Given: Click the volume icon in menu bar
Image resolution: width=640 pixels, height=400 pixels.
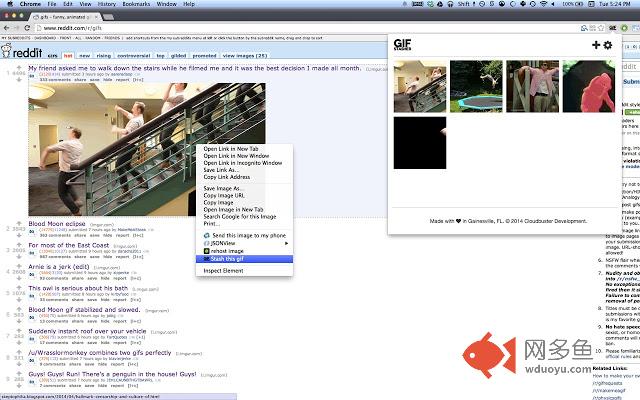Looking at the screenshot, I should [553, 4].
